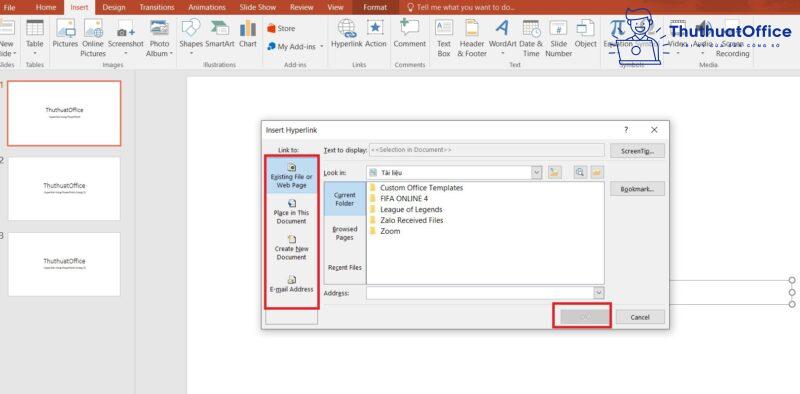Open WordArt styles
The height and width of the screenshot is (394, 800).
click(x=503, y=38)
